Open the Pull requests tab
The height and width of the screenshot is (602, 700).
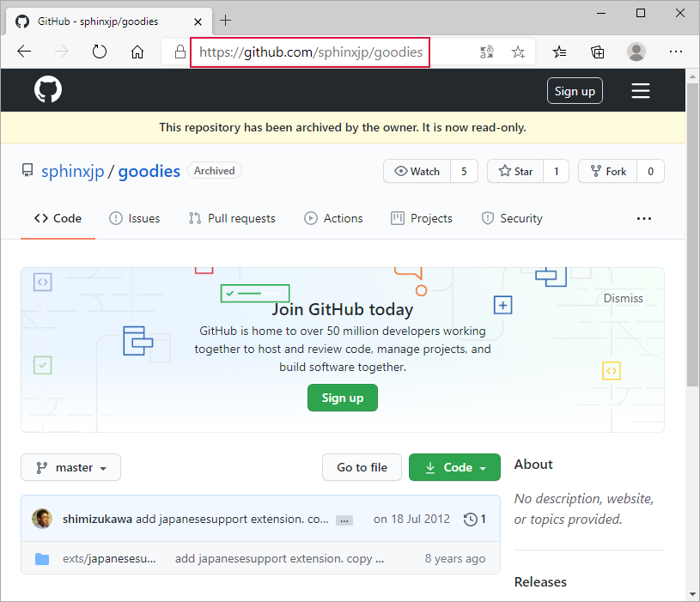tap(232, 218)
